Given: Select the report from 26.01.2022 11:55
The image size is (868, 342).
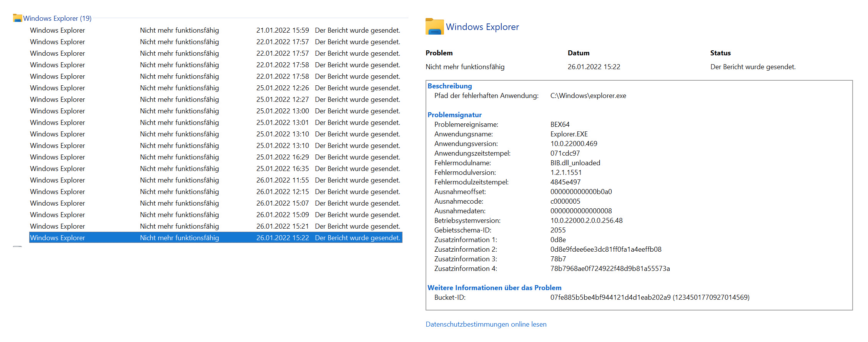Looking at the screenshot, I should [x=216, y=180].
